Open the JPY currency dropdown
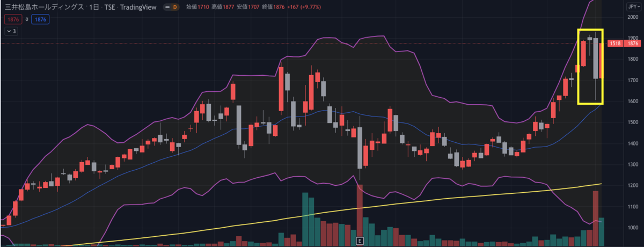 pos(633,7)
